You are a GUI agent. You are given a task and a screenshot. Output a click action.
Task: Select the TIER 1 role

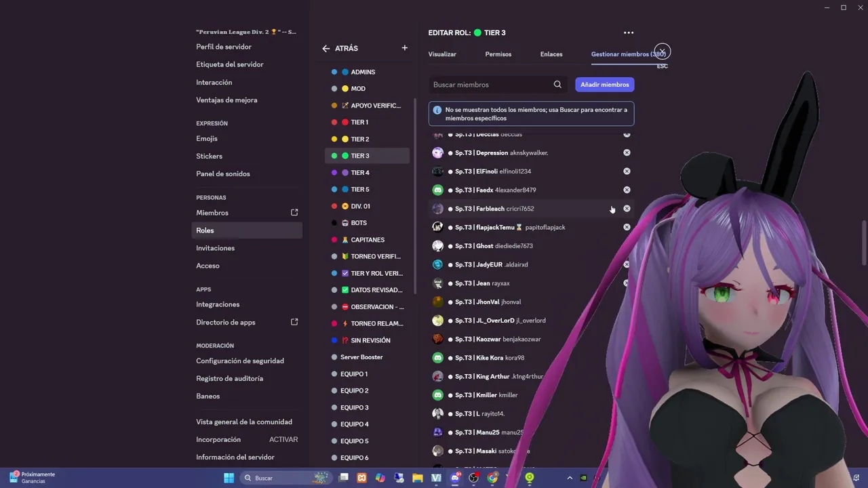click(367, 122)
